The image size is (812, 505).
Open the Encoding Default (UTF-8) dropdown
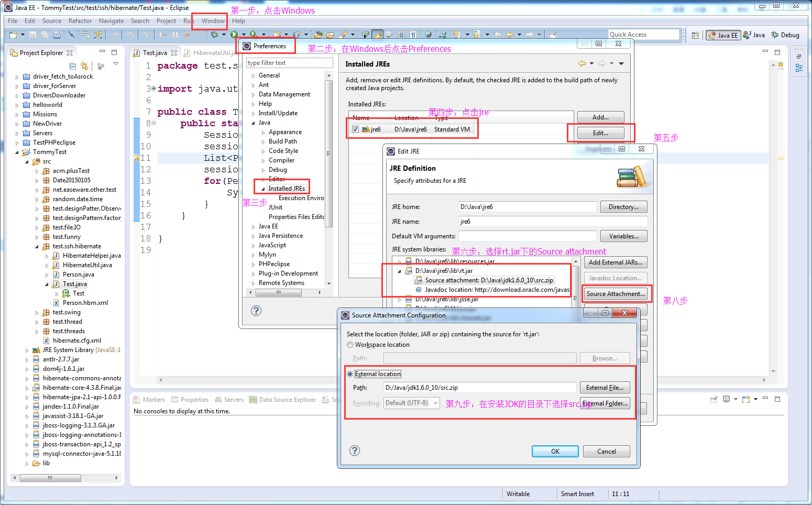412,403
